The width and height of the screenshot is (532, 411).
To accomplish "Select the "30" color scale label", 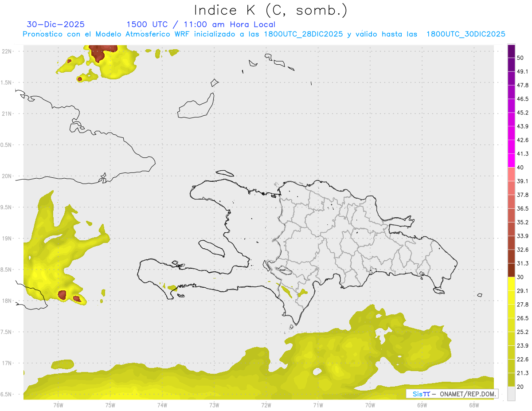I will (521, 277).
